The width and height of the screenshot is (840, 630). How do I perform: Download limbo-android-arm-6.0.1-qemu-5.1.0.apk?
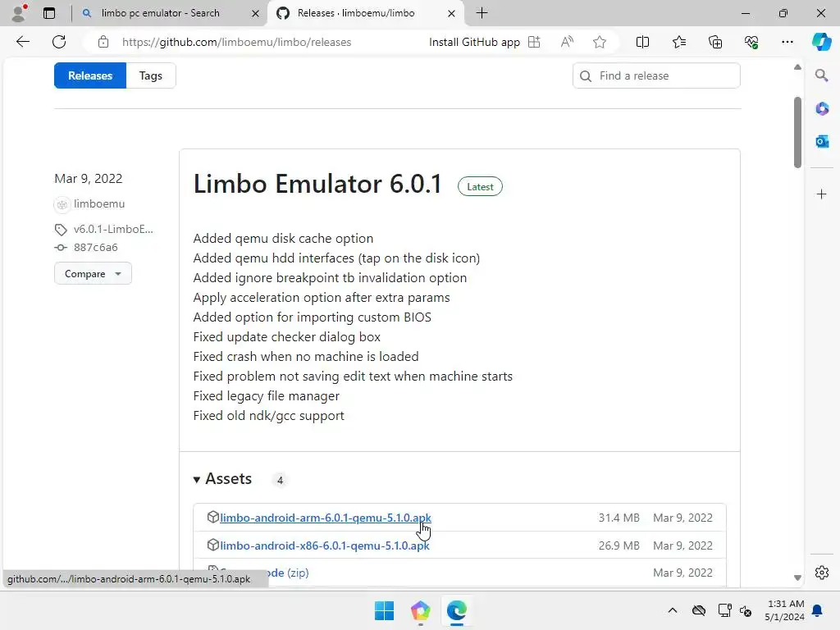pyautogui.click(x=325, y=518)
